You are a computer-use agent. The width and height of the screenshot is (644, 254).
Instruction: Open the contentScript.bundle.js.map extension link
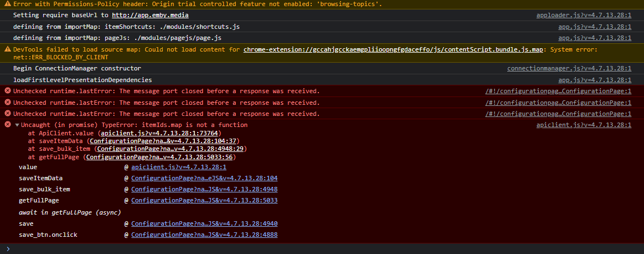click(x=393, y=49)
